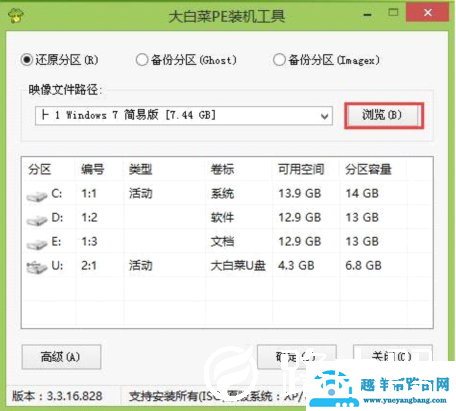Screen dimensions: 456x411
Task: Select the 备份分区 (Ghost) radio option
Action: (x=142, y=60)
